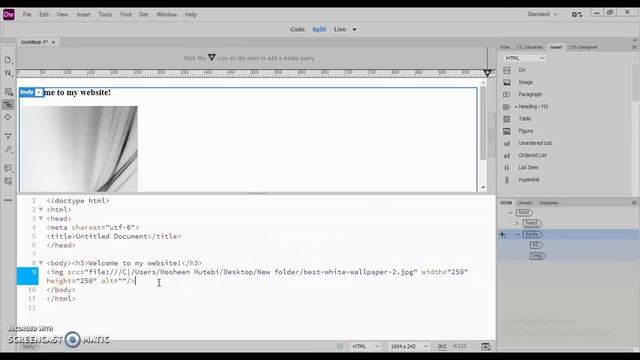Open the Open Documents tool in left toolbar
This screenshot has height=360, width=640.
pos(8,60)
